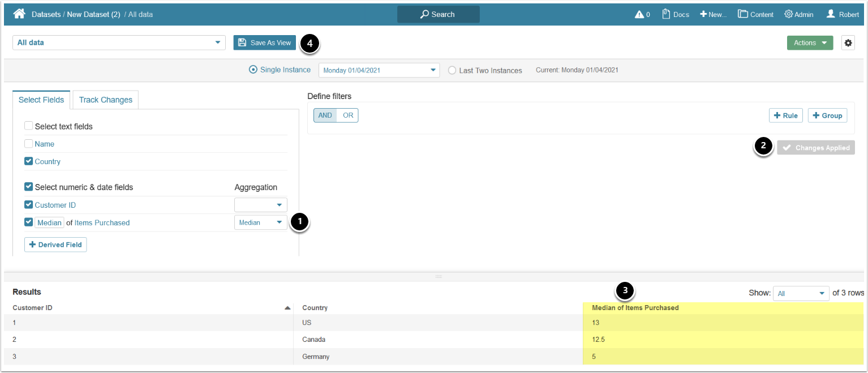868x373 pixels.
Task: Click the Median of Items Purchased header
Action: (635, 308)
